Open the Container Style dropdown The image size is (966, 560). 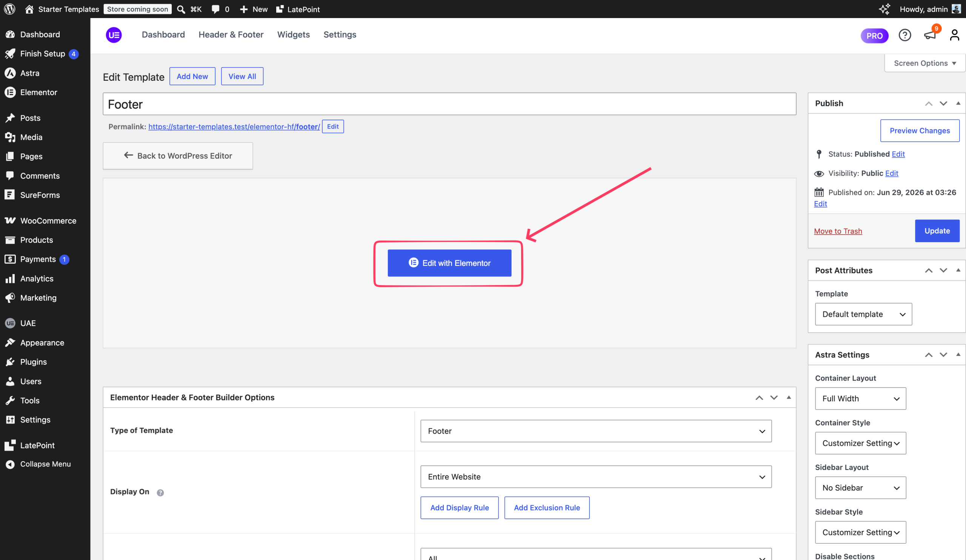pyautogui.click(x=860, y=443)
